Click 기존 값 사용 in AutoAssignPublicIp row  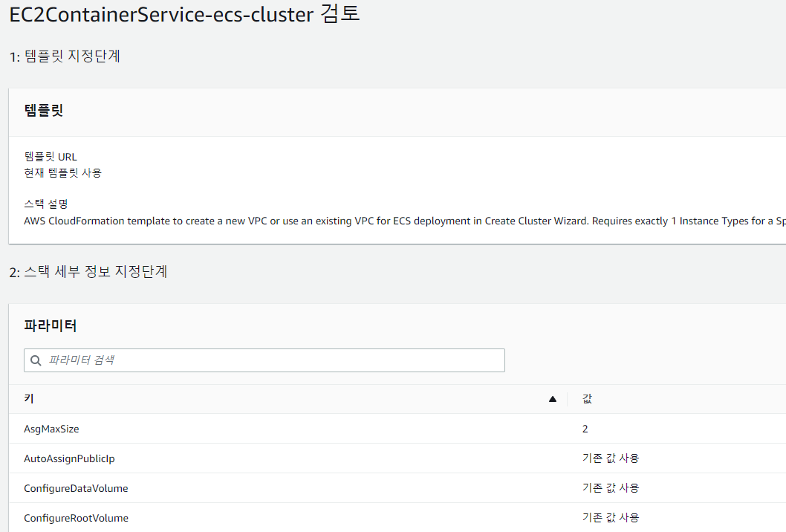611,458
